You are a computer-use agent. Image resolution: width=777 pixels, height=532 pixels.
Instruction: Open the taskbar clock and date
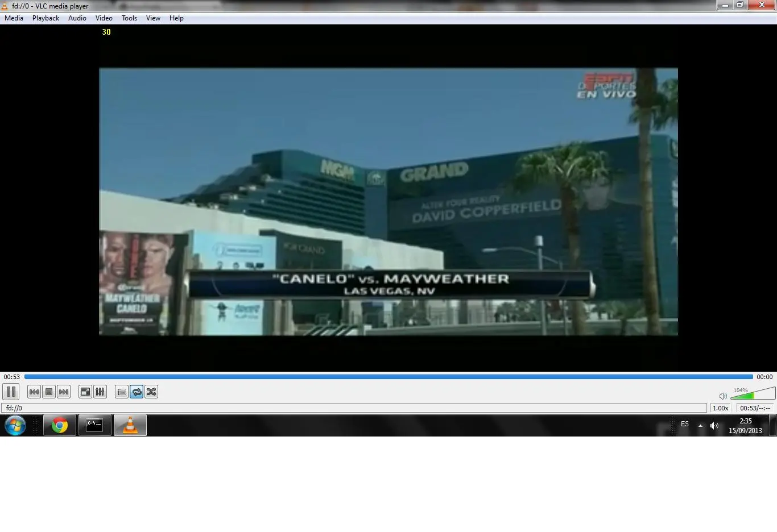coord(745,426)
